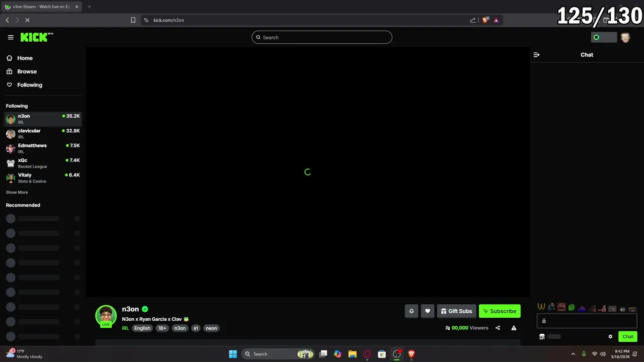Select xQc Rocket League channel
644x362 pixels.
click(43, 163)
